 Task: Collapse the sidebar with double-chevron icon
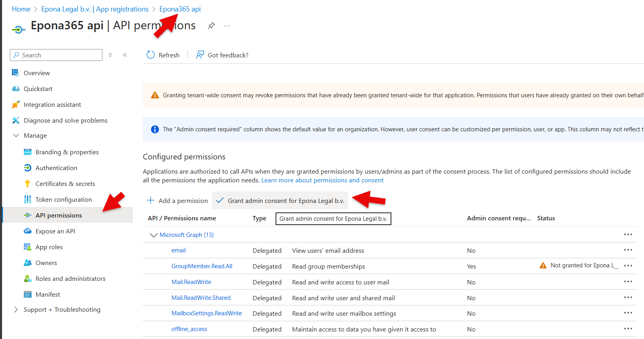(125, 55)
